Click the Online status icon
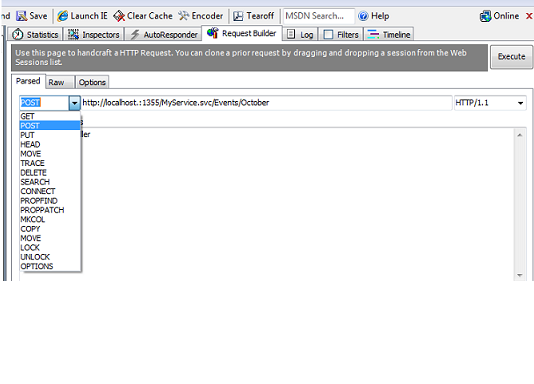The image size is (534, 384). [485, 16]
